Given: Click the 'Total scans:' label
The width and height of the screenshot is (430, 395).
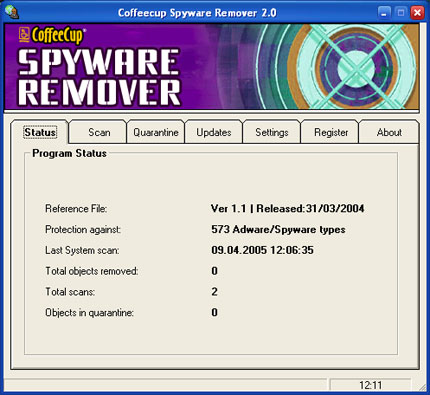Looking at the screenshot, I should (x=70, y=292).
